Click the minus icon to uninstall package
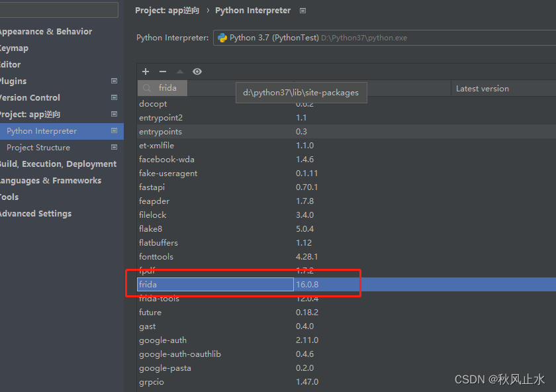The image size is (556, 392). coord(163,72)
